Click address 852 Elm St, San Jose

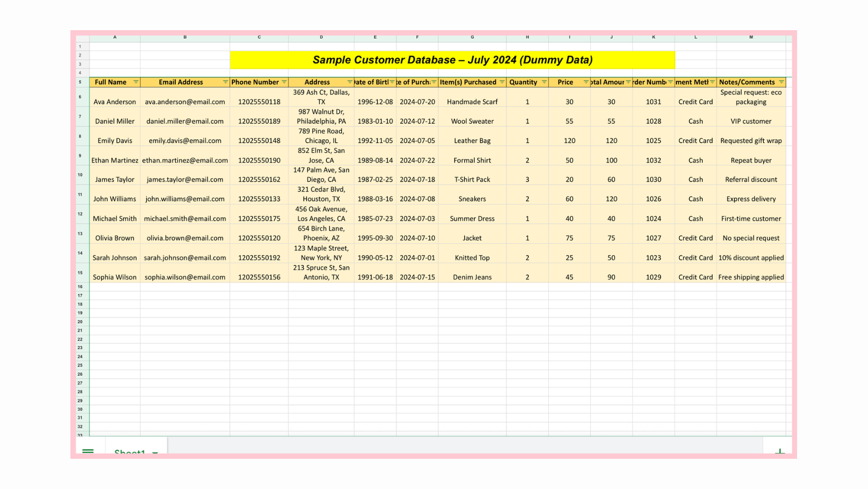tap(321, 156)
